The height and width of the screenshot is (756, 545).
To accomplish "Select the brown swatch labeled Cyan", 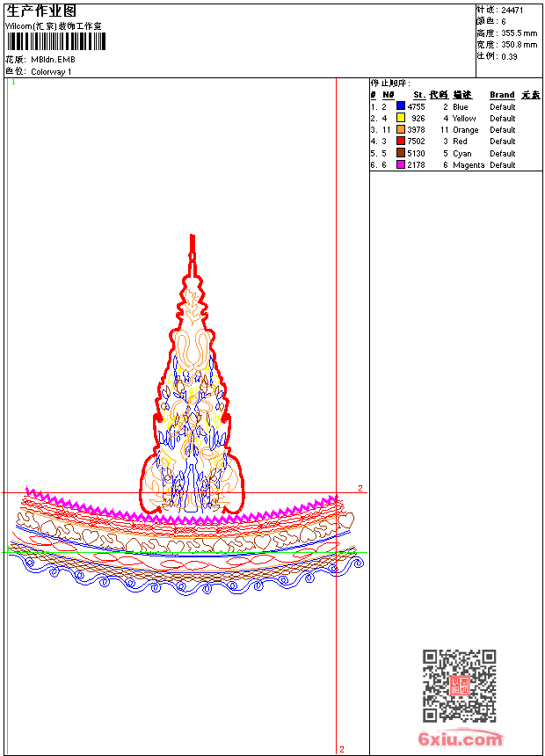I will coord(401,153).
